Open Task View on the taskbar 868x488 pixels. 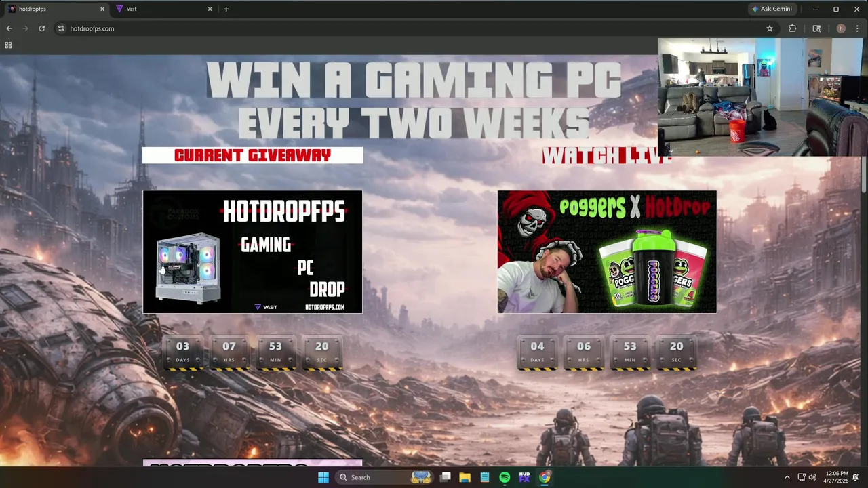(x=446, y=477)
